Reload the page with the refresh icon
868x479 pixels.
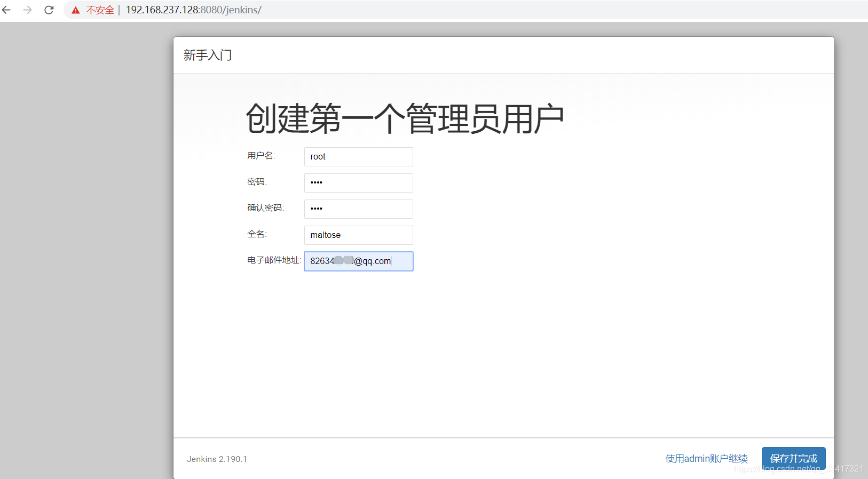coord(49,10)
